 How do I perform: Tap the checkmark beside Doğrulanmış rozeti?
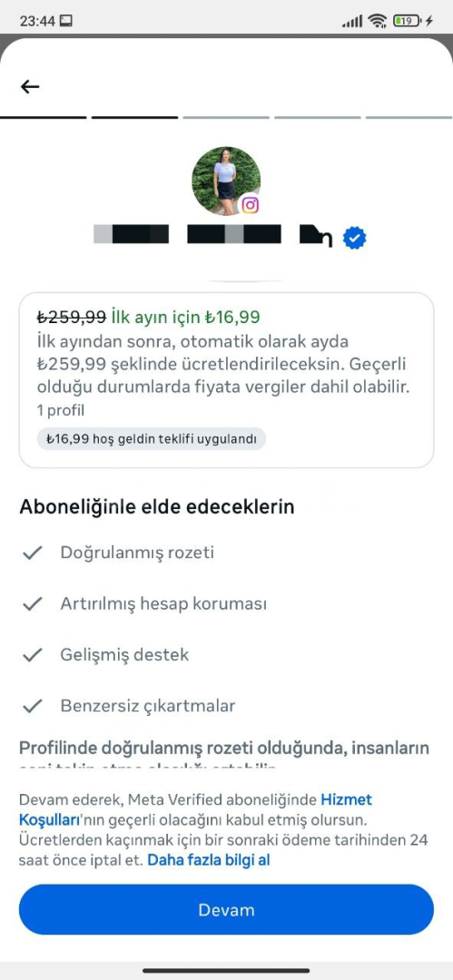[x=32, y=554]
